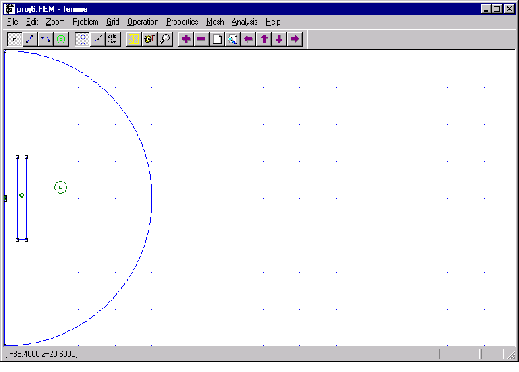Open results with the magnifying glass icon
Viewport: 519px width, 372px height.
tap(165, 39)
